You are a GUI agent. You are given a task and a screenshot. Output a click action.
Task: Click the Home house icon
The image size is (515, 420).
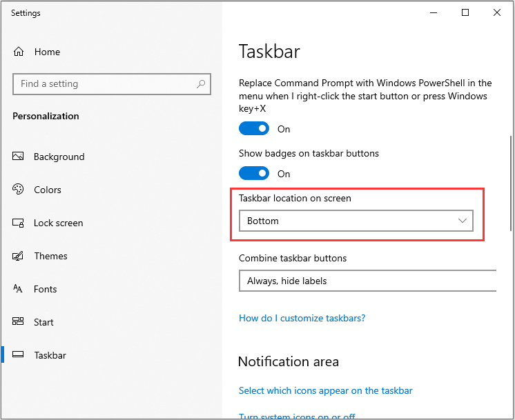pyautogui.click(x=19, y=52)
